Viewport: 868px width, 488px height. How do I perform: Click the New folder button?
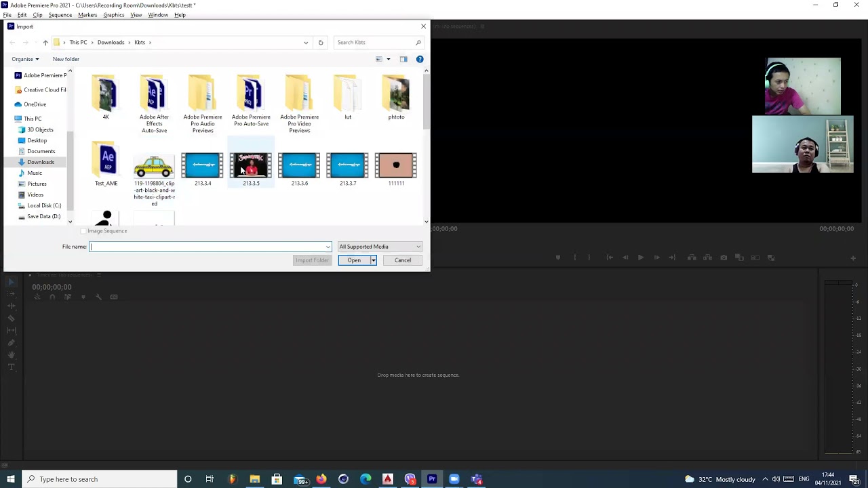[66, 59]
